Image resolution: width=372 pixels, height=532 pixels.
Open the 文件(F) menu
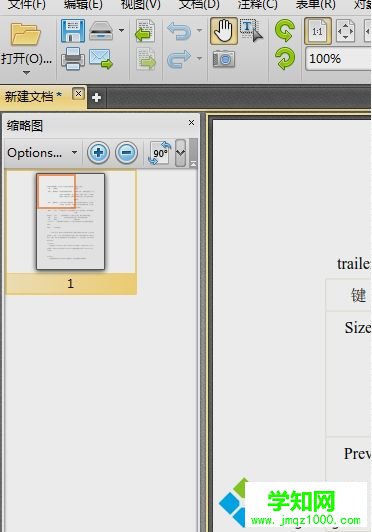click(26, 5)
